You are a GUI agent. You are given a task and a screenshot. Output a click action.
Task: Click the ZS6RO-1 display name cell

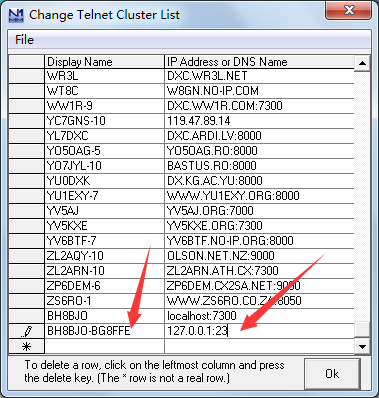104,301
